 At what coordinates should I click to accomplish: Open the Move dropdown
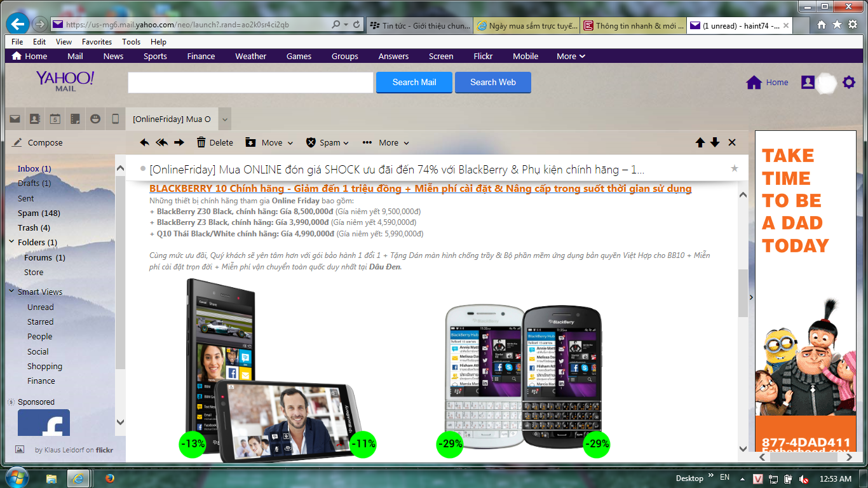(x=269, y=143)
